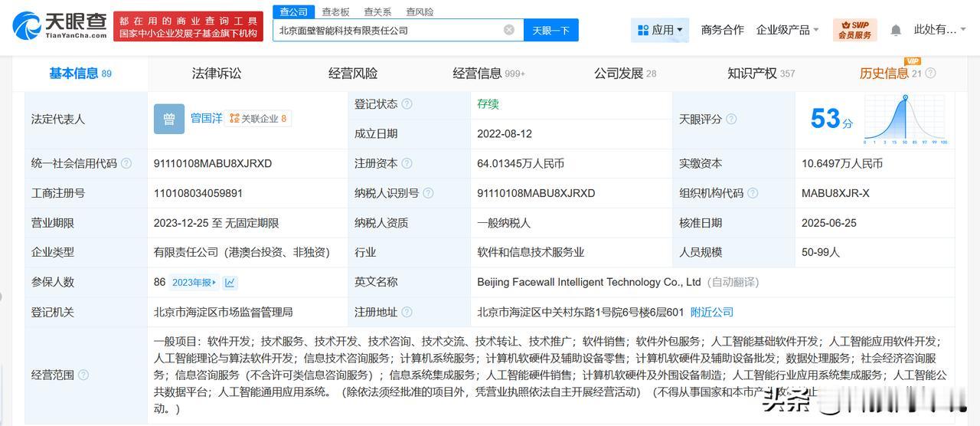This screenshot has width=980, height=426.
Task: Click business term 2023-12-25 至 无固定期限
Action: pos(216,223)
